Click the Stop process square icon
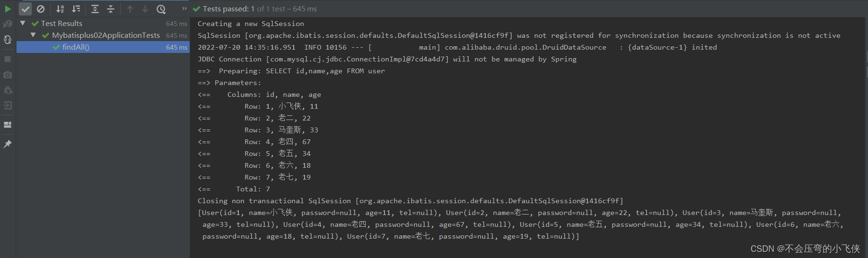868x258 pixels. [x=8, y=59]
